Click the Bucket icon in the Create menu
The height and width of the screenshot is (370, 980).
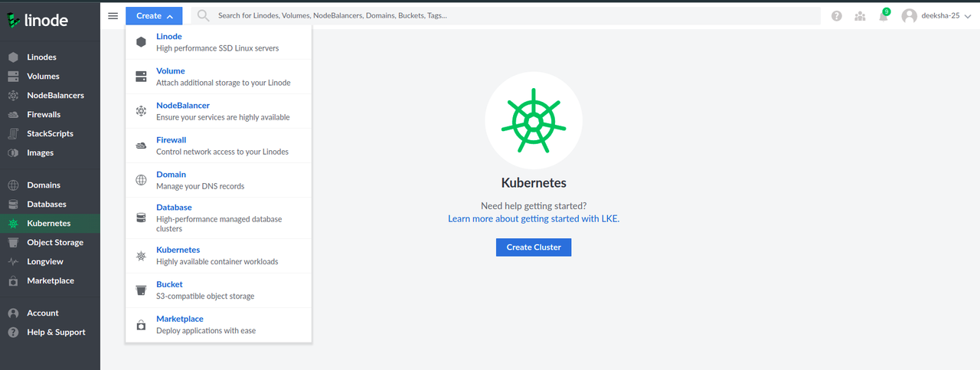[141, 290]
